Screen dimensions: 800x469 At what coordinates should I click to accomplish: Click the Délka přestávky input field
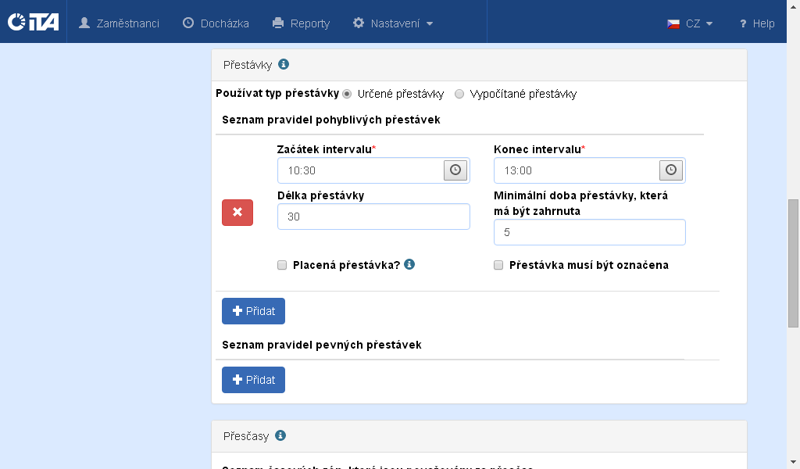tap(373, 217)
